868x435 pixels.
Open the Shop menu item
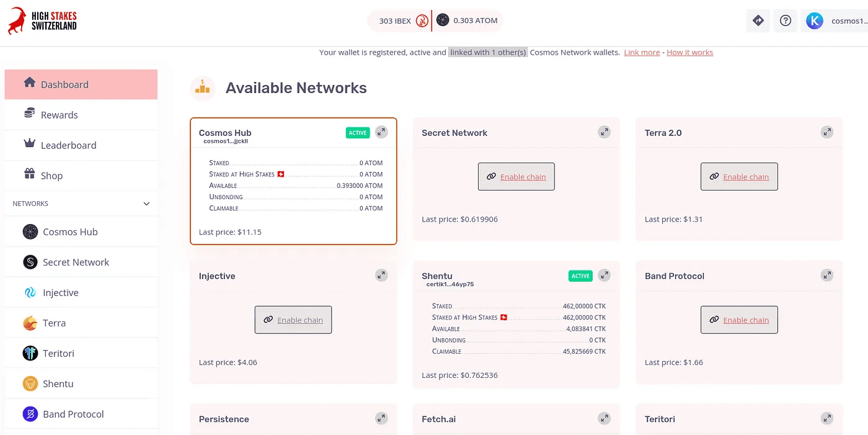[x=81, y=176]
